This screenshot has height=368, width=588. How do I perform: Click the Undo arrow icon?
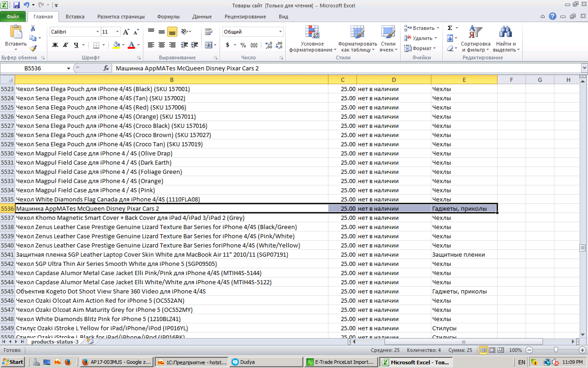pos(26,5)
